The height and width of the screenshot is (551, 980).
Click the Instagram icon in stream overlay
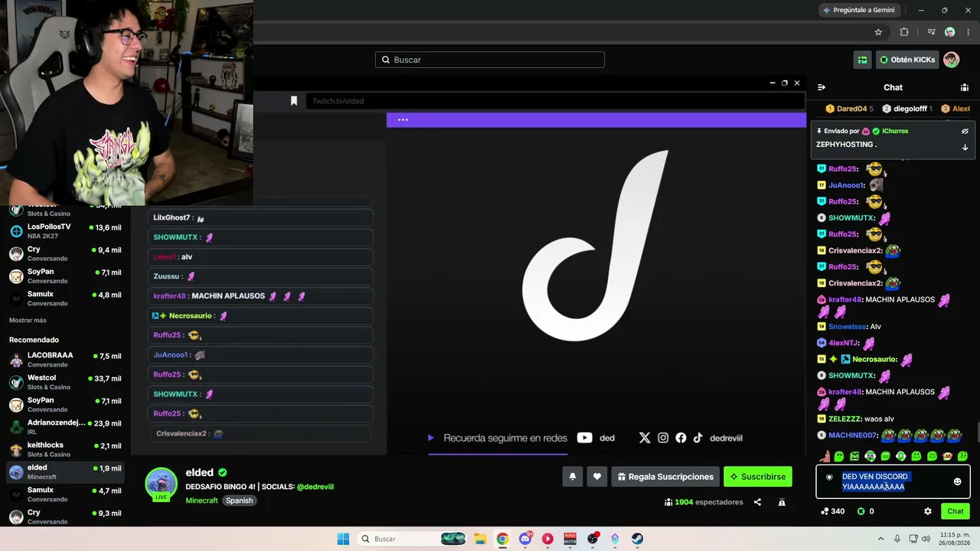663,438
